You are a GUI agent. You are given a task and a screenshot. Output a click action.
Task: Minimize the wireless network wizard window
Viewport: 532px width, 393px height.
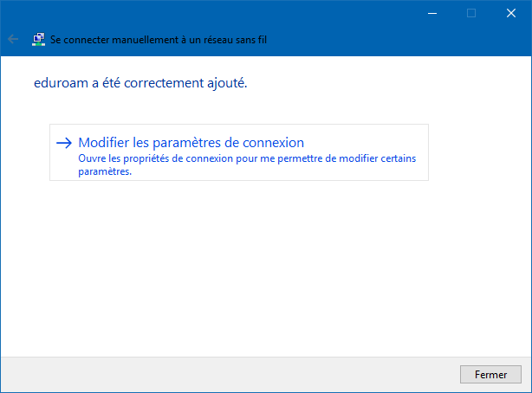(432, 13)
